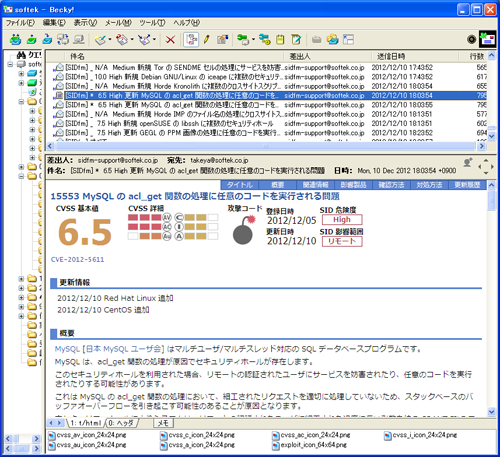Open dropdown arrow next to reply icon

132,39
